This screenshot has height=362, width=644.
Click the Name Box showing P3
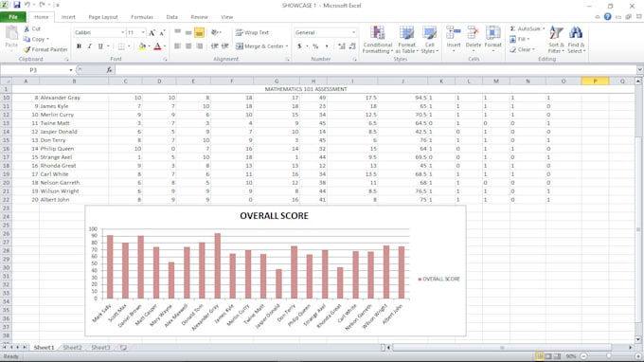pos(34,70)
